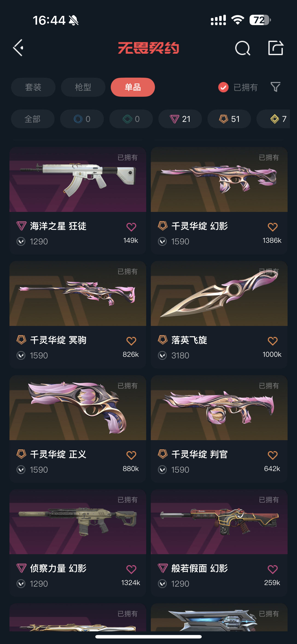Open the 千灵华绽 判官 skin card
This screenshot has height=644, width=297.
219,429
